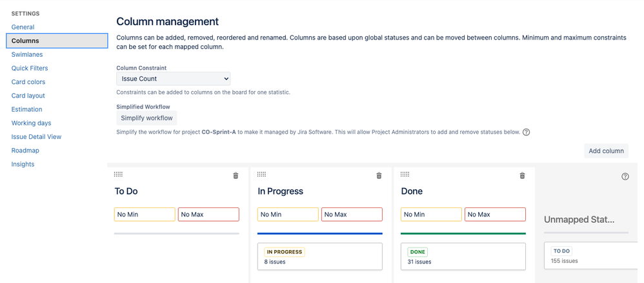Delete the To Do column with the trash icon

tap(236, 176)
